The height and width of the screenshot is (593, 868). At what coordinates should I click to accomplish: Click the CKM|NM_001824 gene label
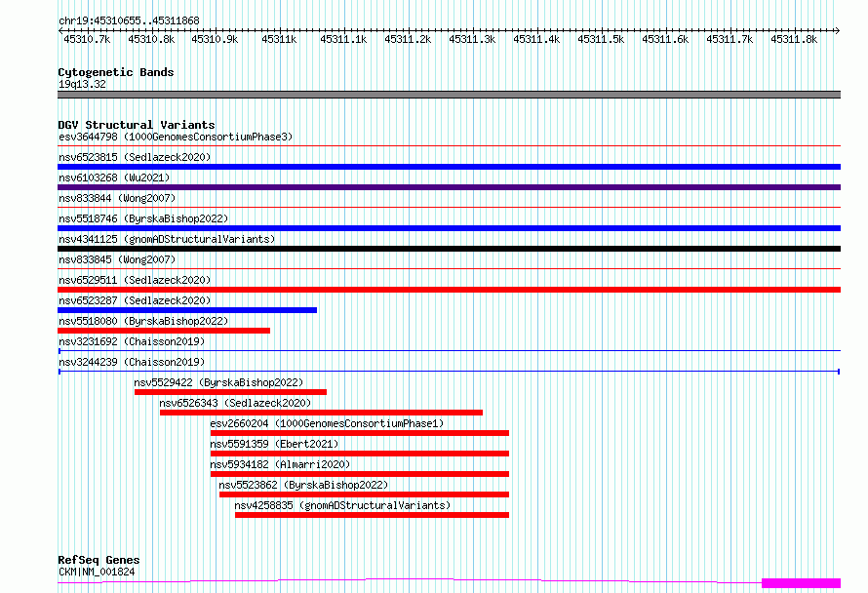pyautogui.click(x=97, y=572)
